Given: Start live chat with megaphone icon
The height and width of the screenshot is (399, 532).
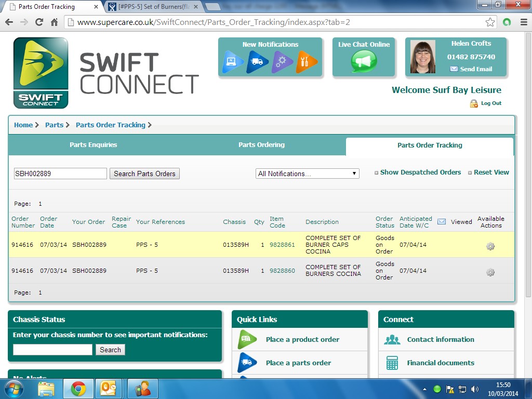Looking at the screenshot, I should click(x=364, y=62).
